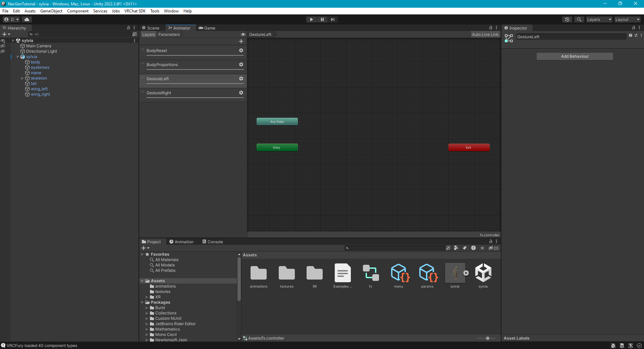Add a new animator layer with plus

(x=241, y=41)
